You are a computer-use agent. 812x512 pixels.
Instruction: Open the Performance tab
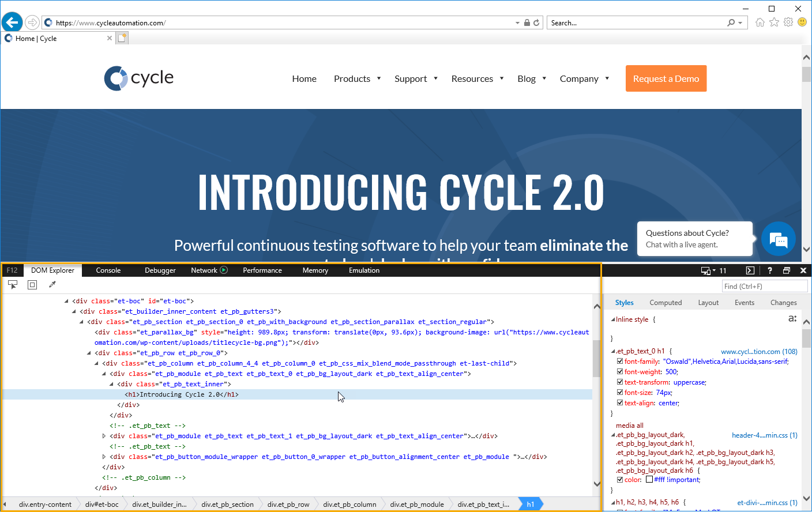coord(262,270)
